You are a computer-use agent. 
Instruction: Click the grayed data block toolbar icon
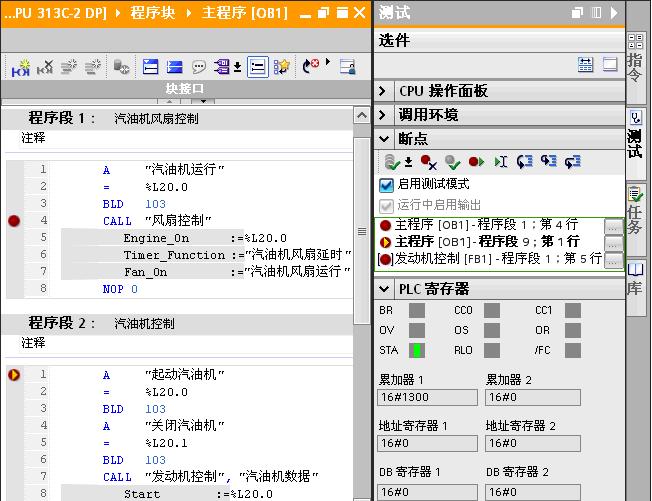point(121,67)
